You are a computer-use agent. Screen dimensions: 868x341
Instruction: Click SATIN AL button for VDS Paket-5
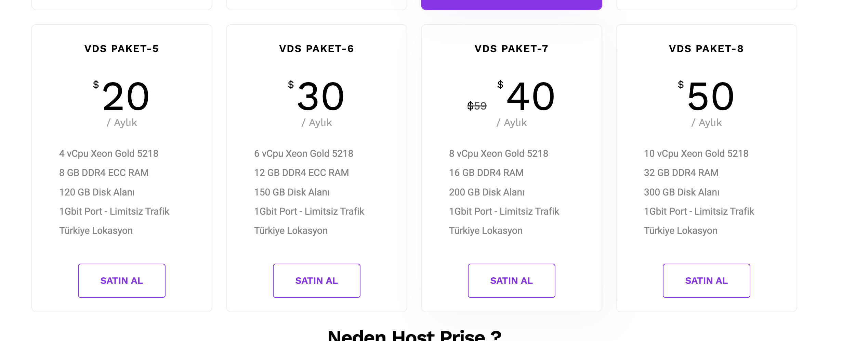point(121,281)
